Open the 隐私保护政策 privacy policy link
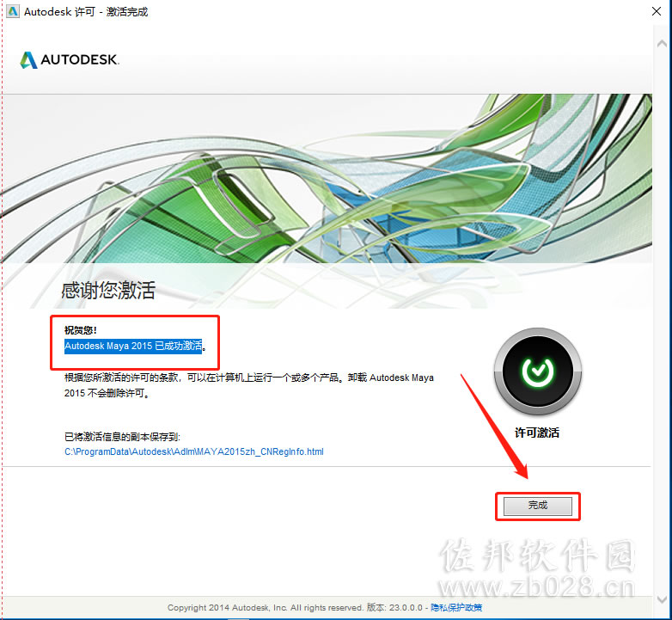This screenshot has height=620, width=672. coord(456,608)
